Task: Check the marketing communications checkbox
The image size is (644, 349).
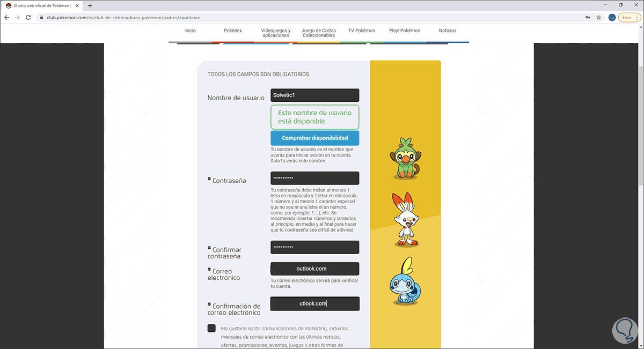Action: point(211,329)
